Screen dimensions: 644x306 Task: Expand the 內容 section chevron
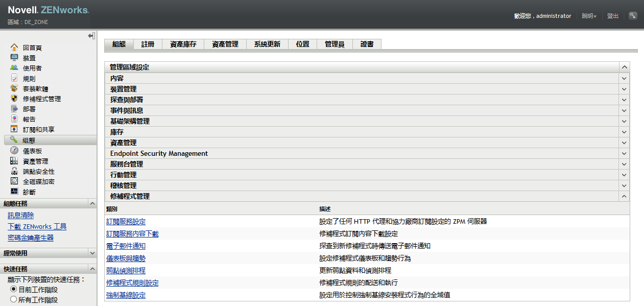coord(624,78)
